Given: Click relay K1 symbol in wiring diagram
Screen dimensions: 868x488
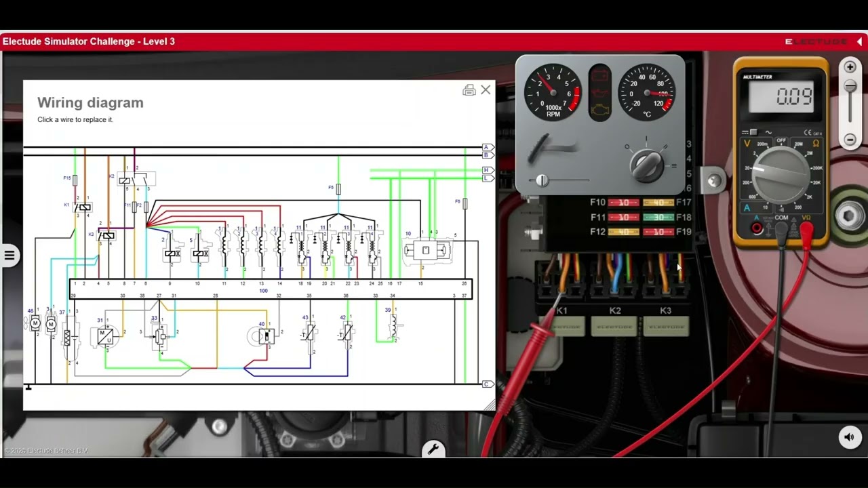Looking at the screenshot, I should [x=82, y=207].
